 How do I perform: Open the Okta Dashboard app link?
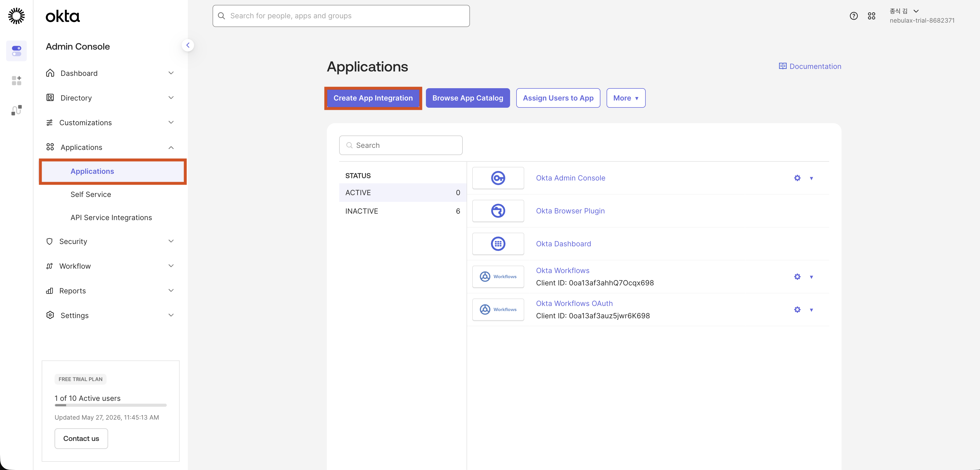pos(563,243)
